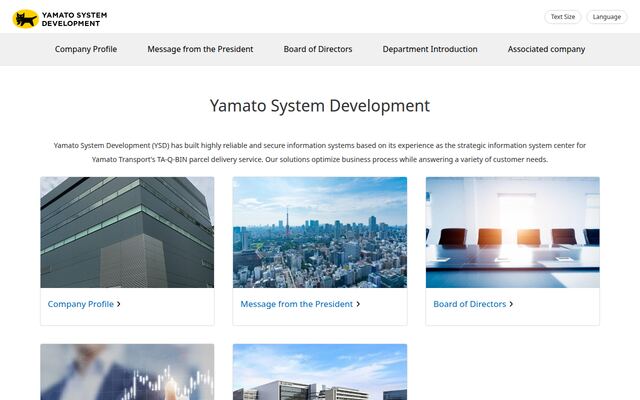Click the Tokyo skyline thumbnail

(320, 232)
